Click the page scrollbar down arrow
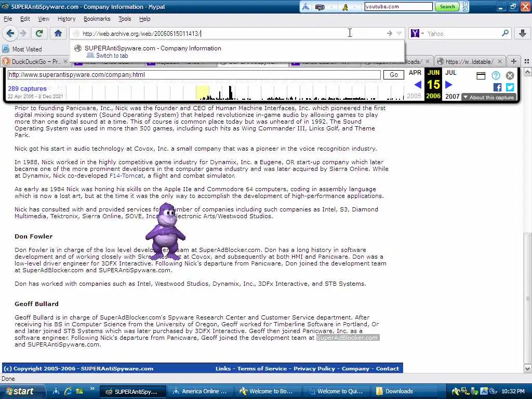Viewport: 532px width, 399px height. [x=528, y=368]
